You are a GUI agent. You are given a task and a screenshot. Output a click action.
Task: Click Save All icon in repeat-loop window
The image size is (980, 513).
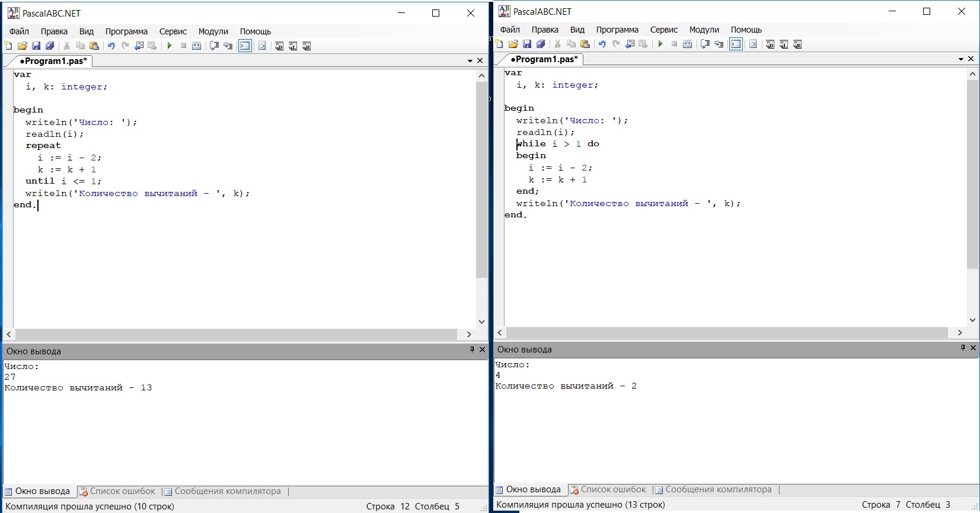pos(50,46)
